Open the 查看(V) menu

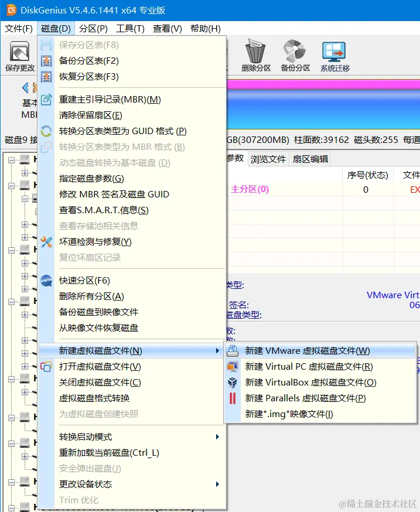tap(167, 29)
